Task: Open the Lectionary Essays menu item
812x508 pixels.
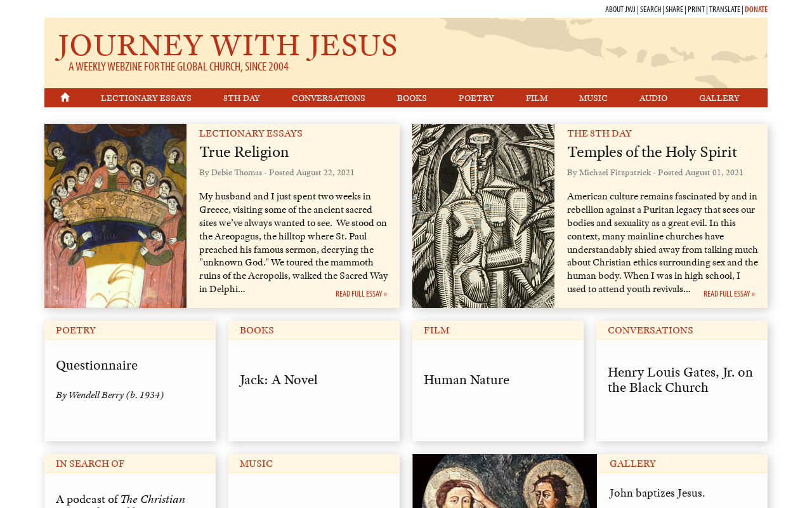Action: [x=146, y=98]
